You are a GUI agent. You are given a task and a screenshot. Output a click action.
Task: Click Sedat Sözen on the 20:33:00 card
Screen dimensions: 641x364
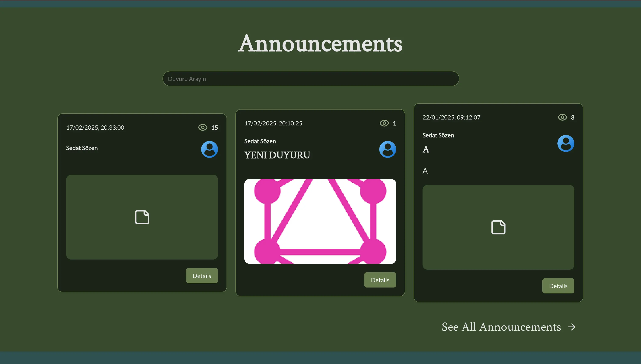pos(82,148)
